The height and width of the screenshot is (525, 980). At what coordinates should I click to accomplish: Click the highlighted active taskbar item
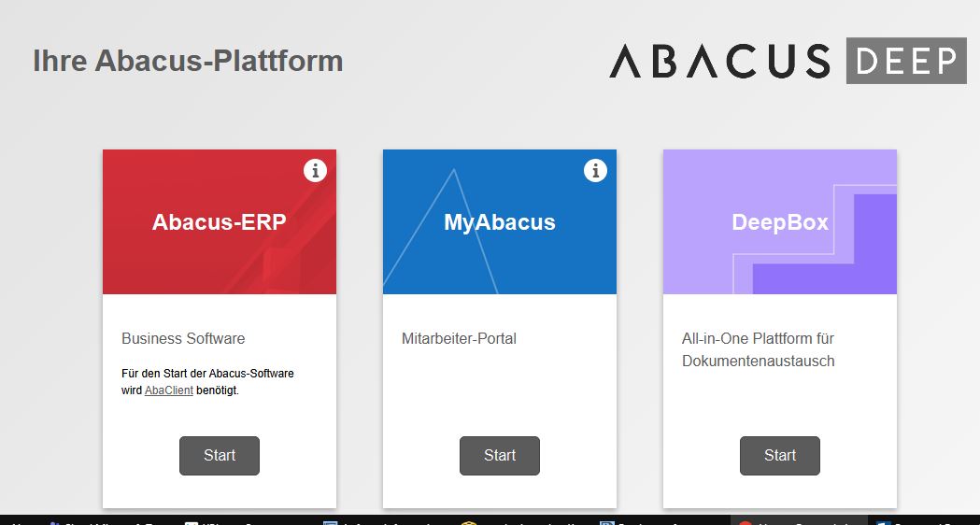point(799,520)
